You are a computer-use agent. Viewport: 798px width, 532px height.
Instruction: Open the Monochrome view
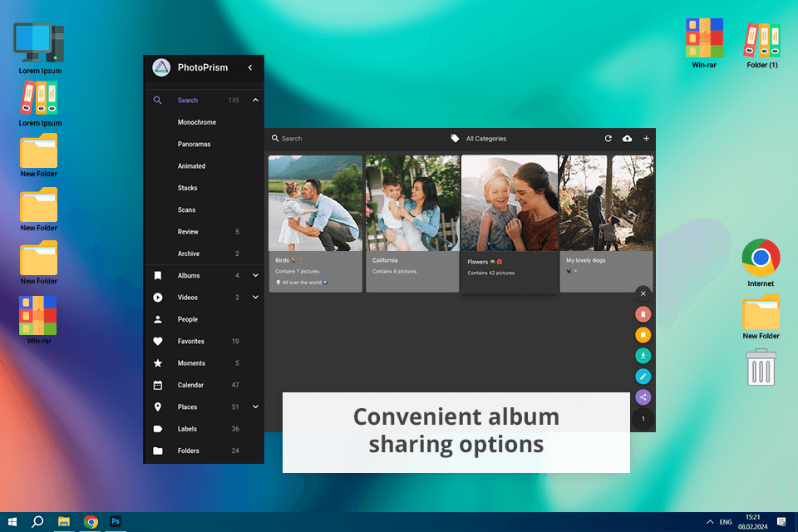(x=197, y=122)
